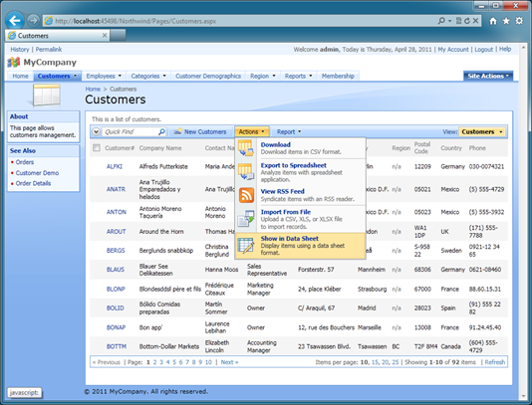Expand the Categories navigation menu
Image resolution: width=532 pixels, height=405 pixels.
tap(164, 76)
